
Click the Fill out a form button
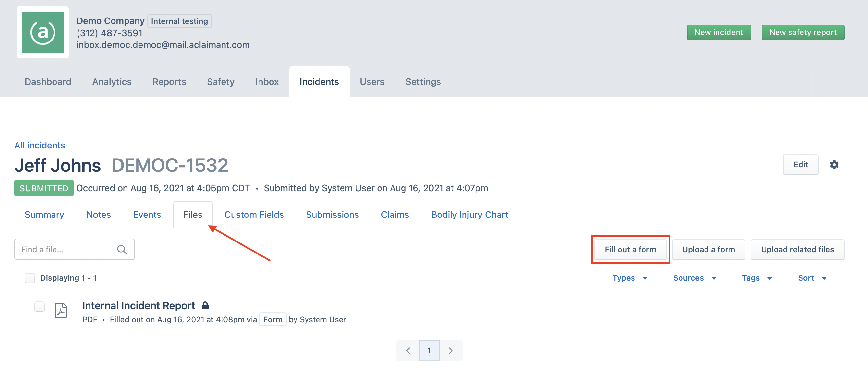coord(631,249)
